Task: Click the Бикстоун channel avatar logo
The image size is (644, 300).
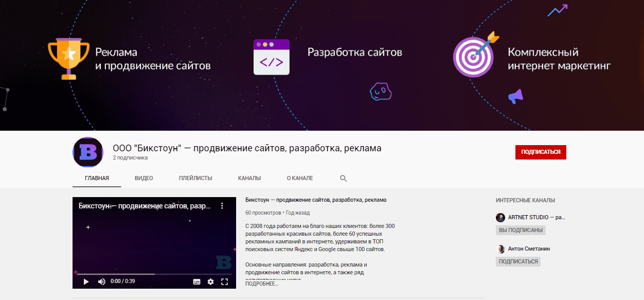Action: 88,152
